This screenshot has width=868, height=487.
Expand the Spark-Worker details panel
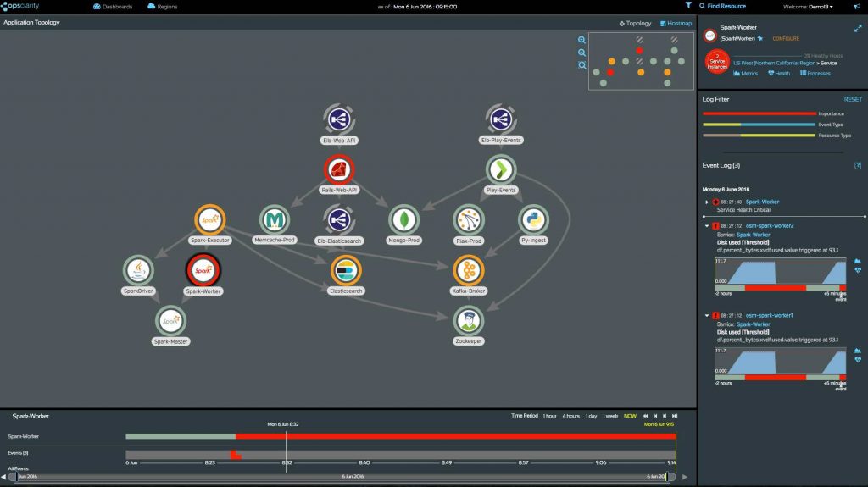pyautogui.click(x=858, y=28)
